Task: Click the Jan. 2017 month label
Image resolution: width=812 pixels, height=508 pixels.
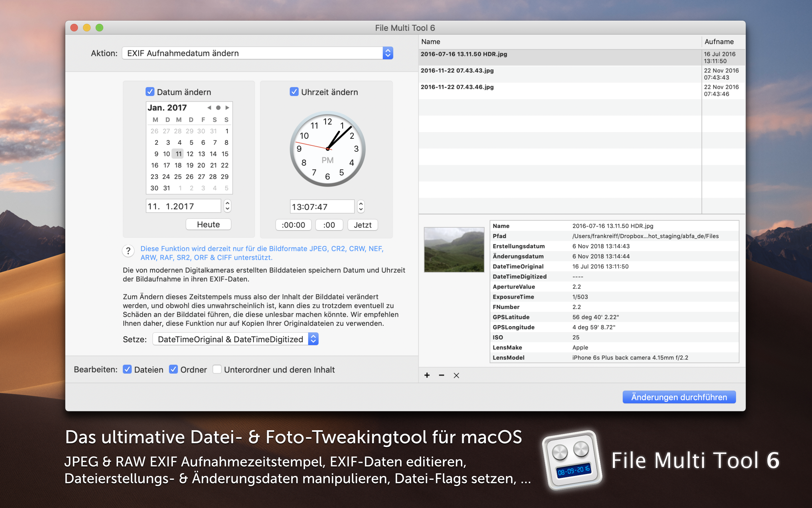Action: [167, 108]
